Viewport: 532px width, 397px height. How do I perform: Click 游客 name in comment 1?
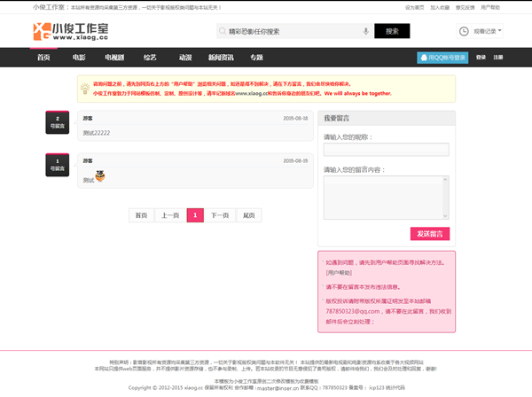pos(88,160)
